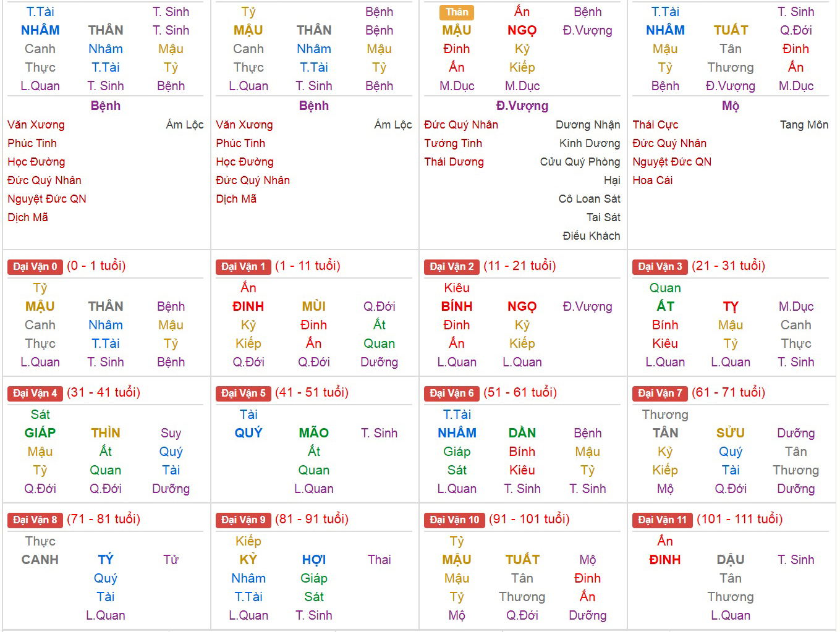This screenshot has width=840, height=632.
Task: Select the Đại Vận 3 badge
Action: pos(660,267)
